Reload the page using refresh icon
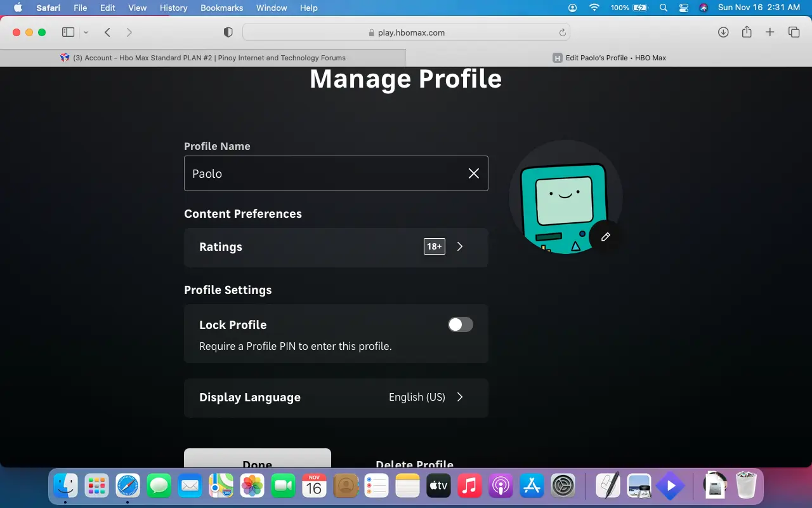 click(562, 32)
